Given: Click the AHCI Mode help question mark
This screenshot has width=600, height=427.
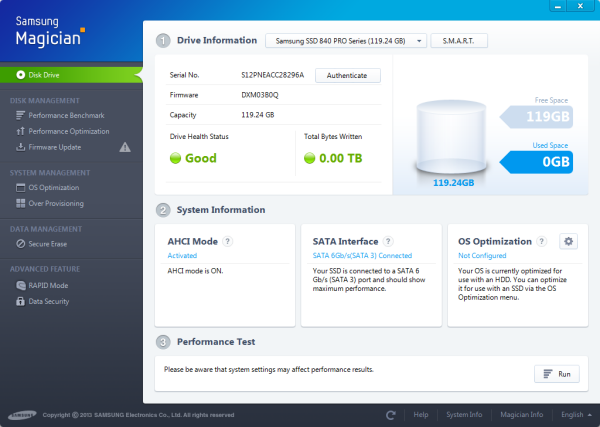Looking at the screenshot, I should 228,241.
